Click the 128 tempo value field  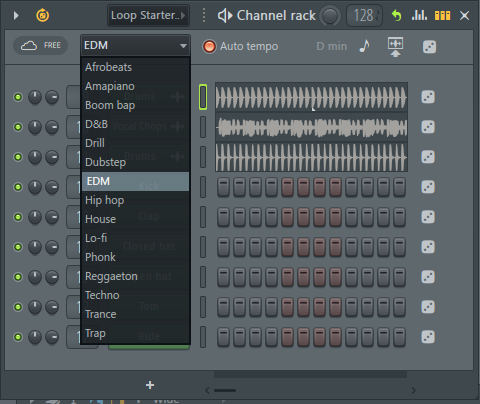[x=364, y=15]
